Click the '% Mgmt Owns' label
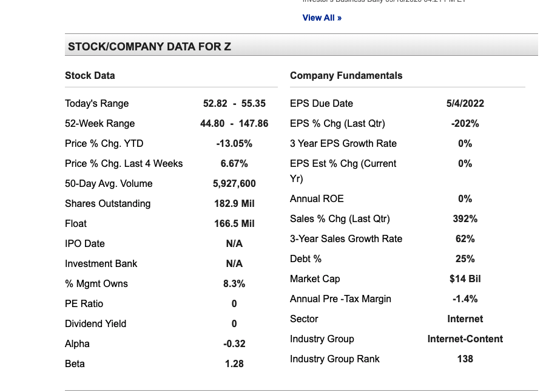Image resolution: width=546 pixels, height=392 pixels. pos(96,283)
